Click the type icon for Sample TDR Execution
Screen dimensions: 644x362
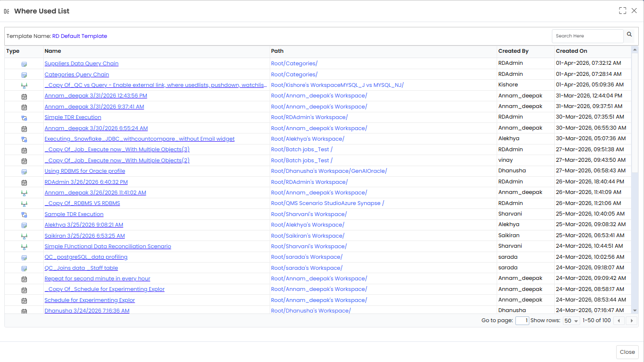[24, 215]
